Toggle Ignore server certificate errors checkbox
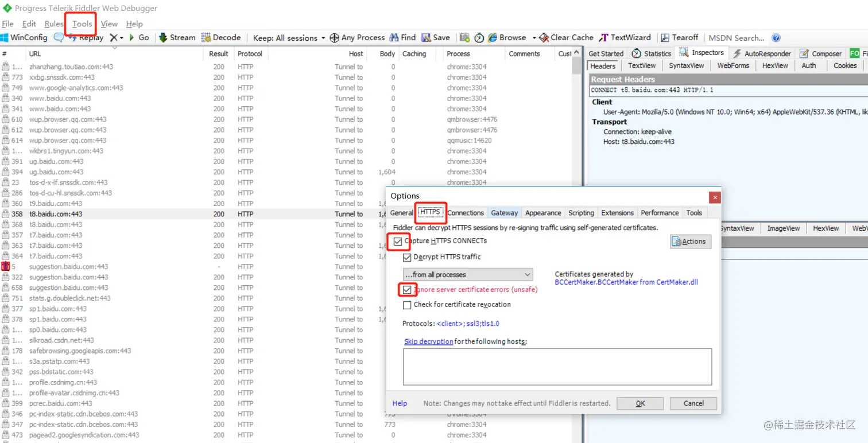868x443 pixels. coord(407,290)
